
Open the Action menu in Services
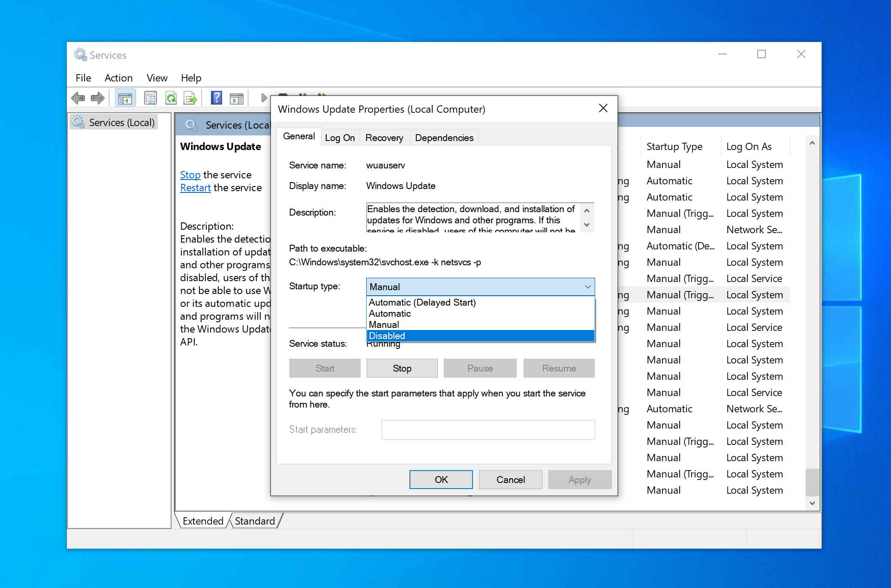click(118, 78)
